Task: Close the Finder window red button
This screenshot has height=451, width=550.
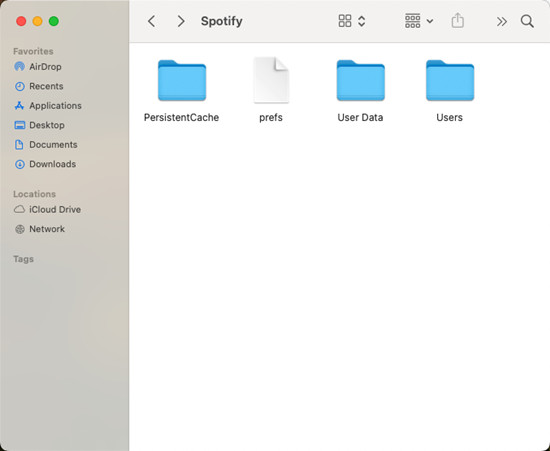Action: pyautogui.click(x=21, y=21)
